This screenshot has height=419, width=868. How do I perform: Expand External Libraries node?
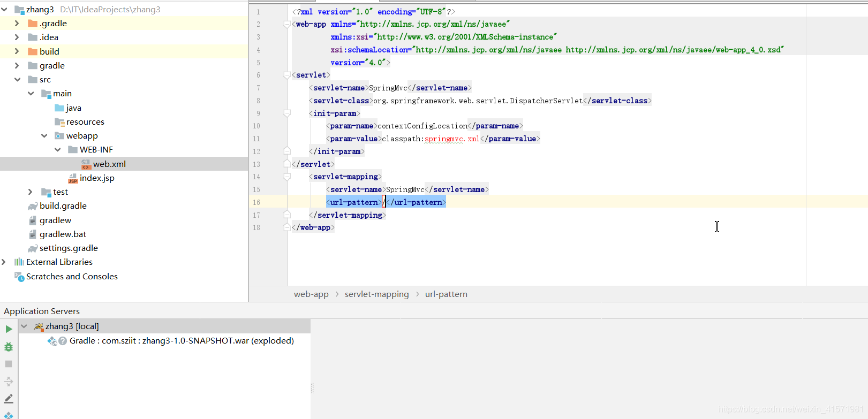click(x=4, y=262)
